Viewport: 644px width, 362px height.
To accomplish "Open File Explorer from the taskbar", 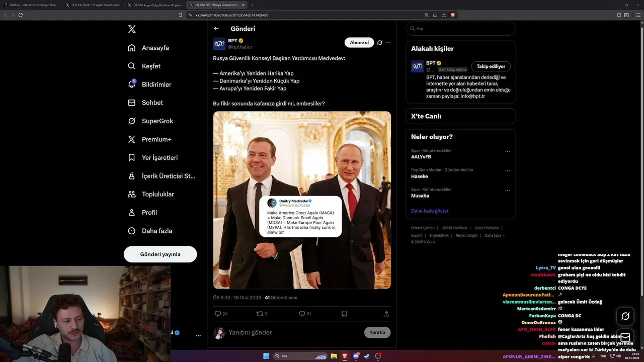I will [x=334, y=356].
